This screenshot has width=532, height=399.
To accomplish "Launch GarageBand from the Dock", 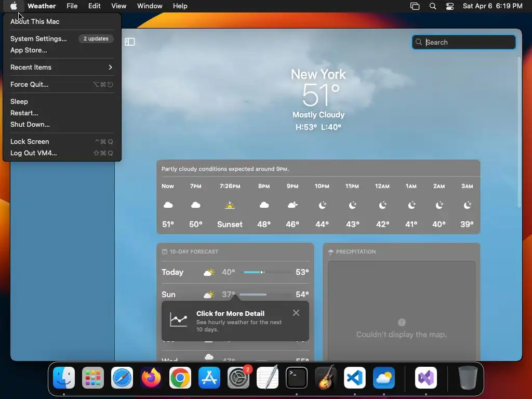I will [326, 378].
